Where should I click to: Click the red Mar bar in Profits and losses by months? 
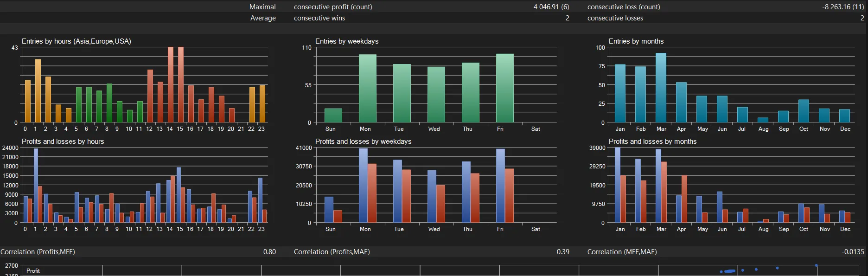(x=664, y=192)
